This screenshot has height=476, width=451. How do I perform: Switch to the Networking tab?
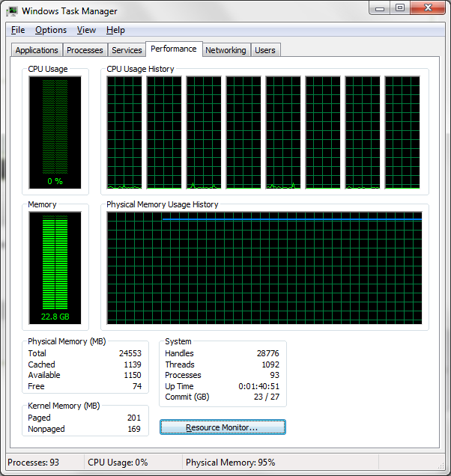pyautogui.click(x=225, y=50)
